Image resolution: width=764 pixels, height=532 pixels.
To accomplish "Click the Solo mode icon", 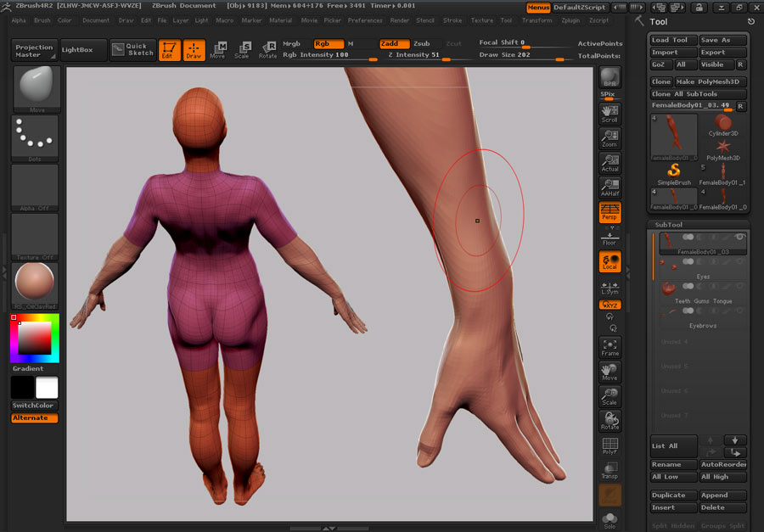I will click(x=610, y=520).
